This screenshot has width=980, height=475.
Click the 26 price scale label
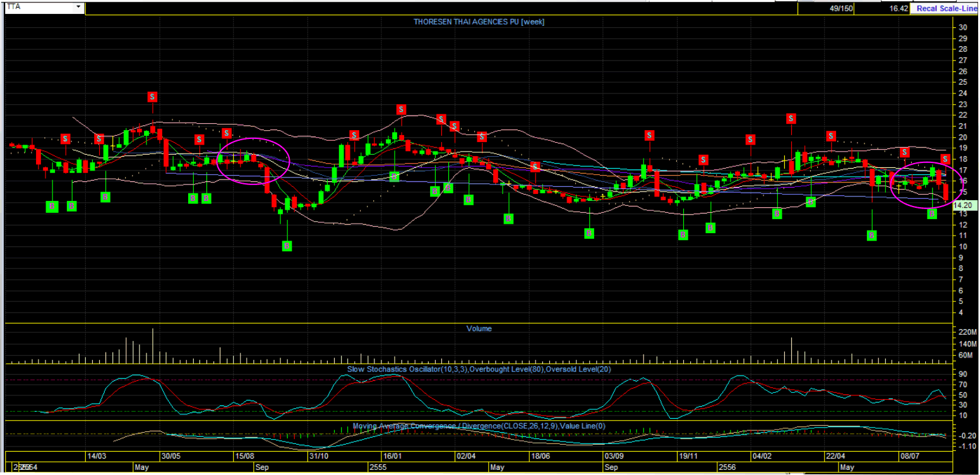tap(963, 71)
